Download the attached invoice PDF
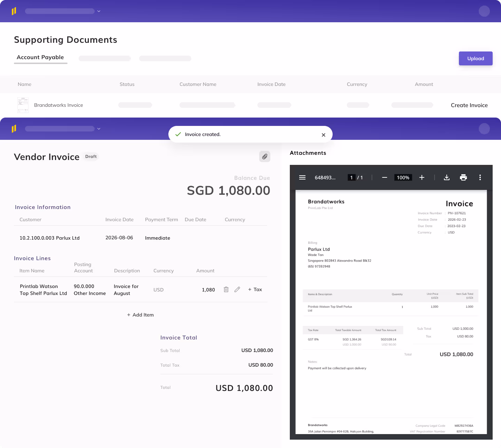 (x=446, y=177)
